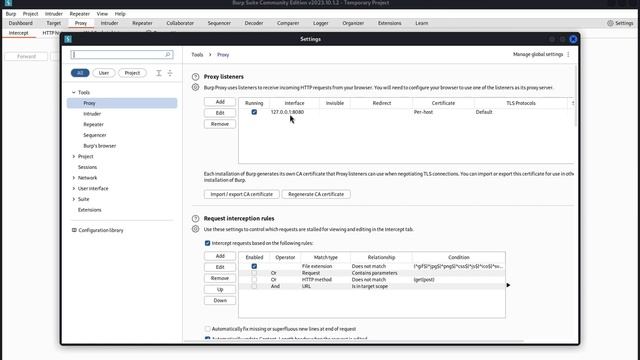Toggle automatically fix missing new lines checkbox
640x360 pixels.
point(207,329)
